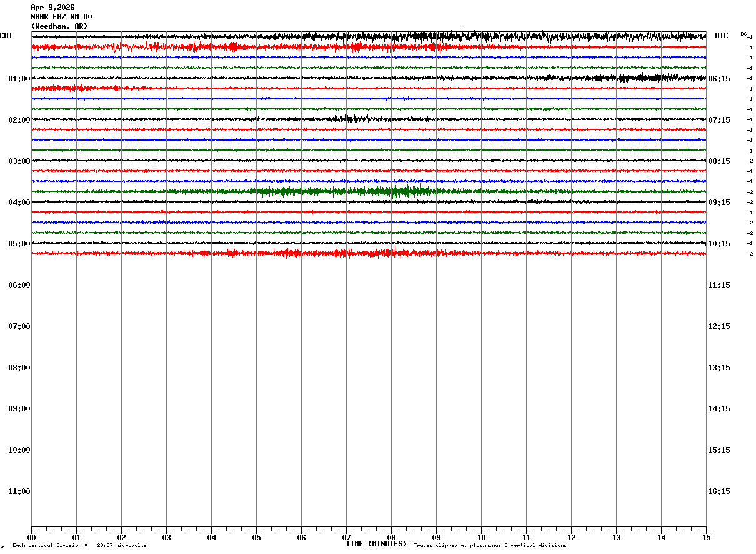
Task: Select the station code 'NHAR EHZ NM 00'
Action: click(x=61, y=17)
